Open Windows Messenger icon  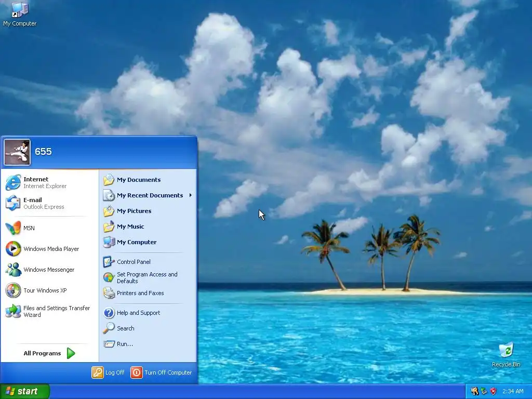13,270
